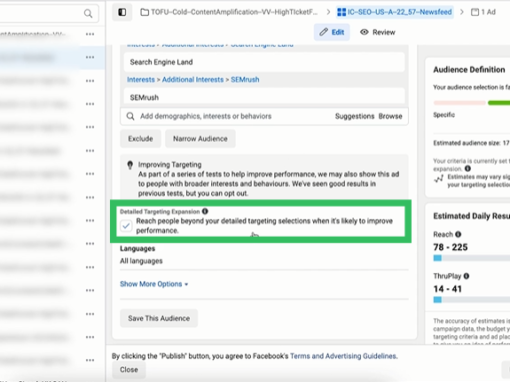Screen dimensions: 510x382
Task: Open first three-dot menu in sidebar list
Action: tap(90, 34)
